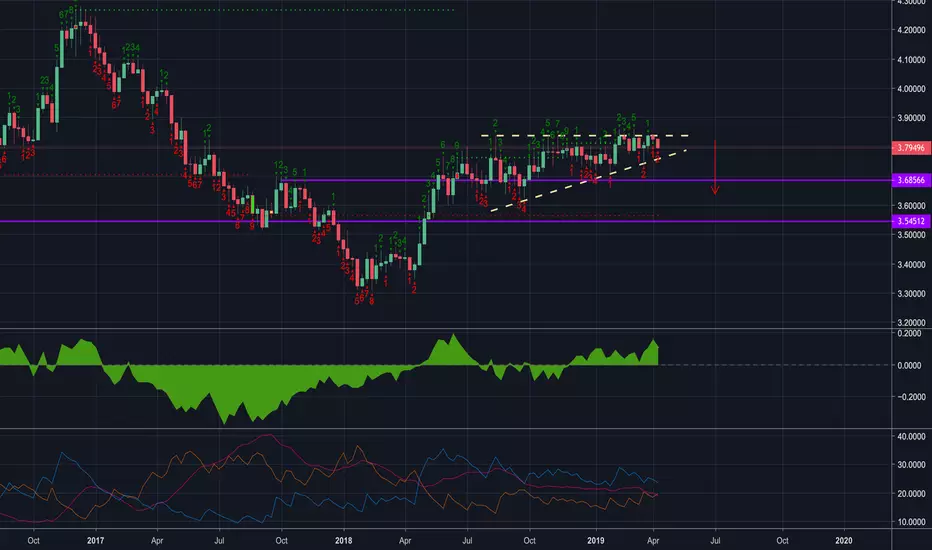Click the 3.20000 price axis value
The image size is (932, 550).
point(911,323)
